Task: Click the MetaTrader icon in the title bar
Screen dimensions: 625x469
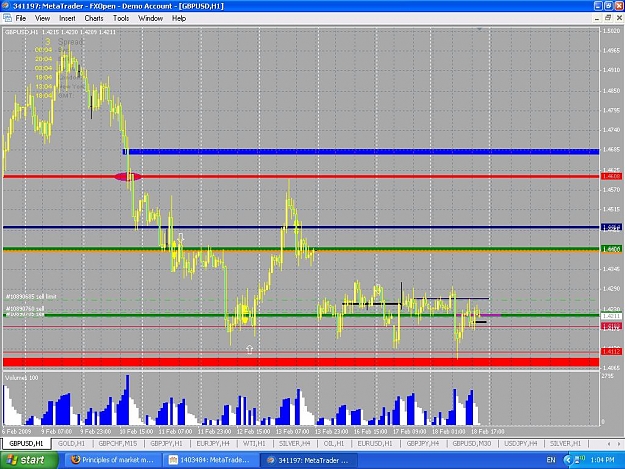Action: pyautogui.click(x=6, y=6)
